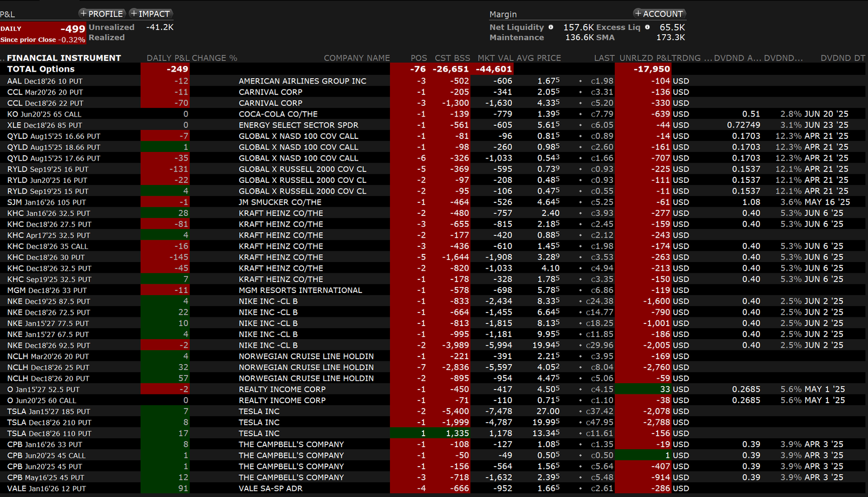This screenshot has width=868, height=497.
Task: Open the PROFILE panel with plus button
Action: click(102, 14)
